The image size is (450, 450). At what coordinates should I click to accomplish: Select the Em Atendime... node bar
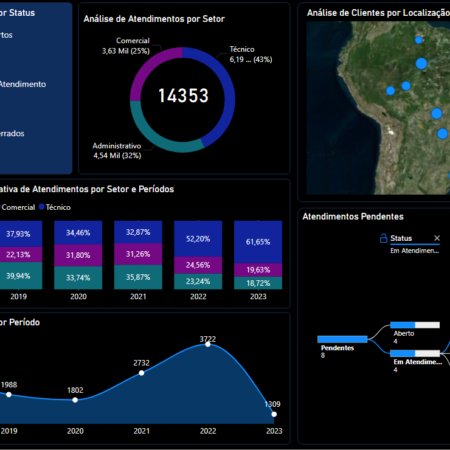[x=415, y=353]
